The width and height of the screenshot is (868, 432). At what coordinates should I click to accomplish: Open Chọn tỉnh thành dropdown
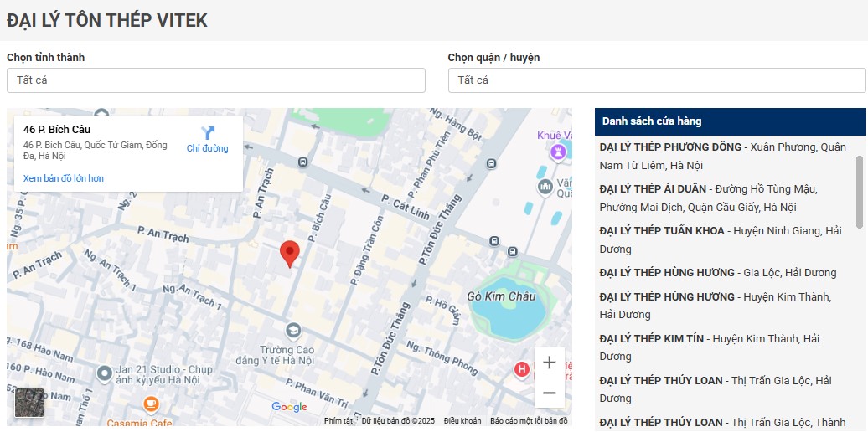pos(216,80)
